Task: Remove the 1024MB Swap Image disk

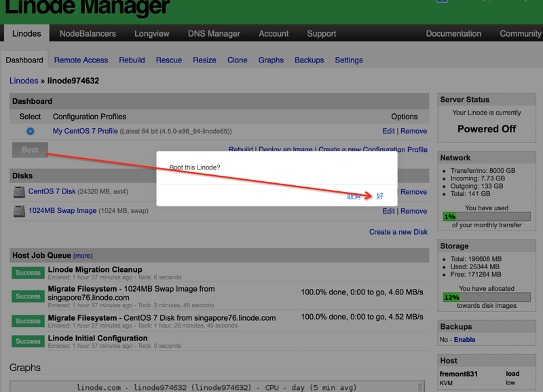Action: (413, 211)
